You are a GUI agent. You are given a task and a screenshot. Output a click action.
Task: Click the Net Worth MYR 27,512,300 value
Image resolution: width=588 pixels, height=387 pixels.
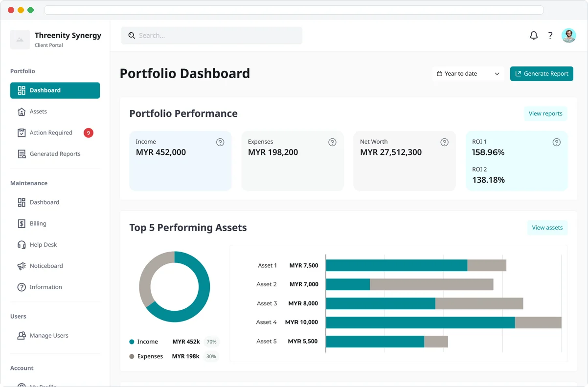pyautogui.click(x=391, y=152)
